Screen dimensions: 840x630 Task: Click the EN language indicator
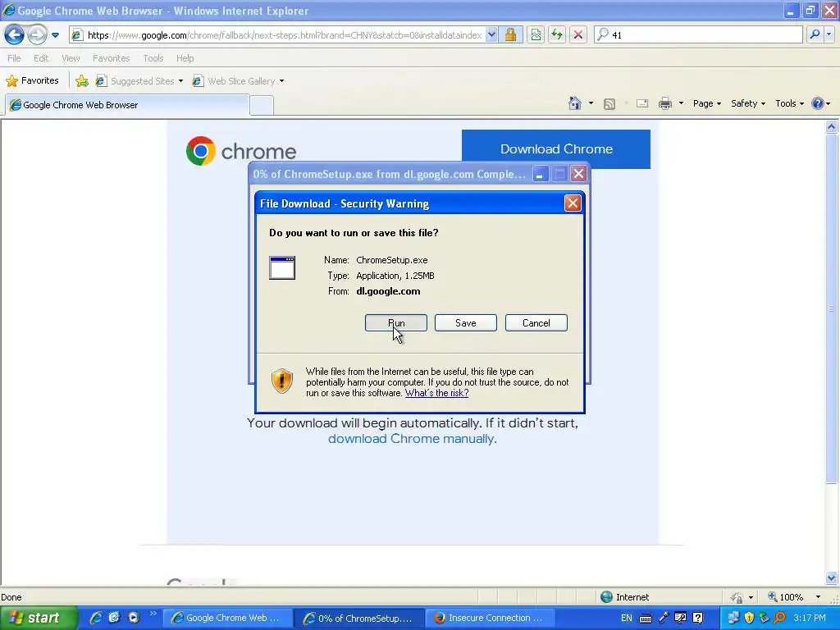626,618
